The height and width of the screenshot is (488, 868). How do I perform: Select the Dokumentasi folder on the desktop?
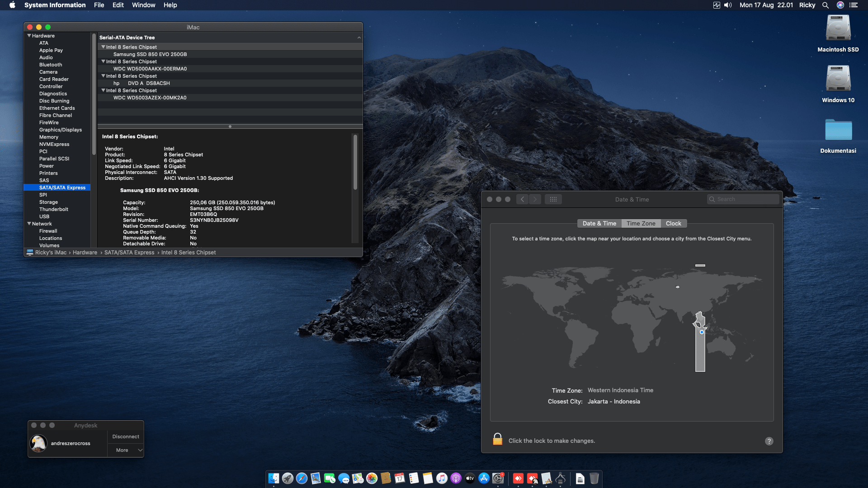(838, 130)
